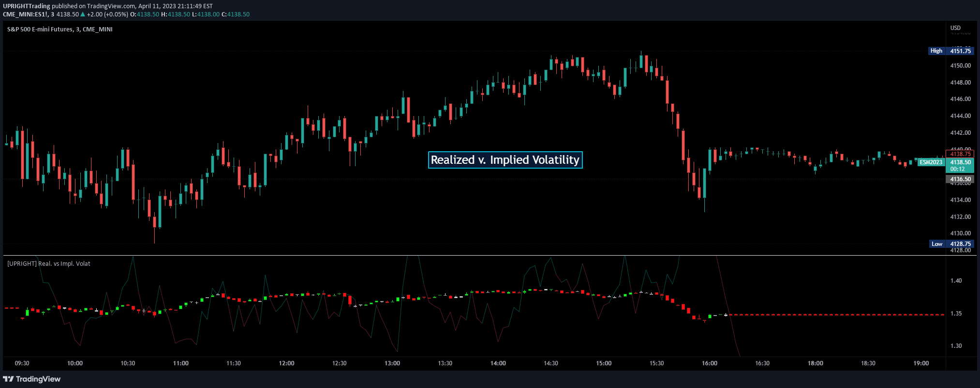Click the 16:00 time axis label
980x388 pixels.
coord(709,363)
